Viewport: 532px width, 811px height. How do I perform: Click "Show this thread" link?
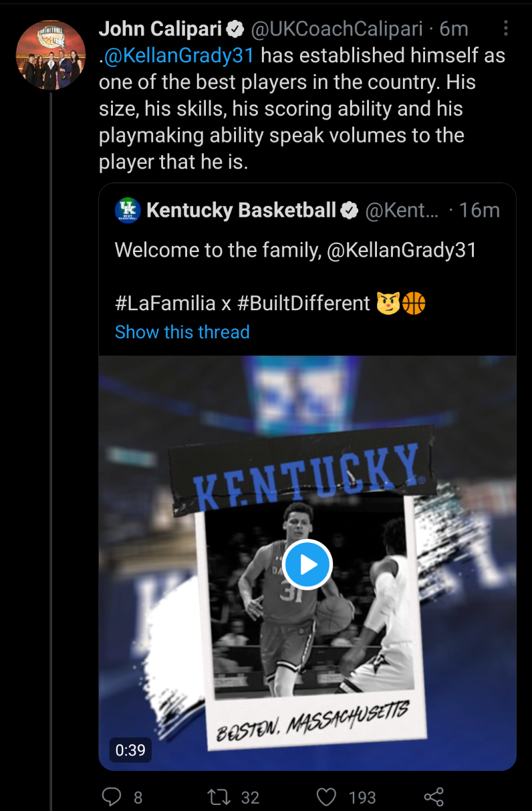point(182,332)
